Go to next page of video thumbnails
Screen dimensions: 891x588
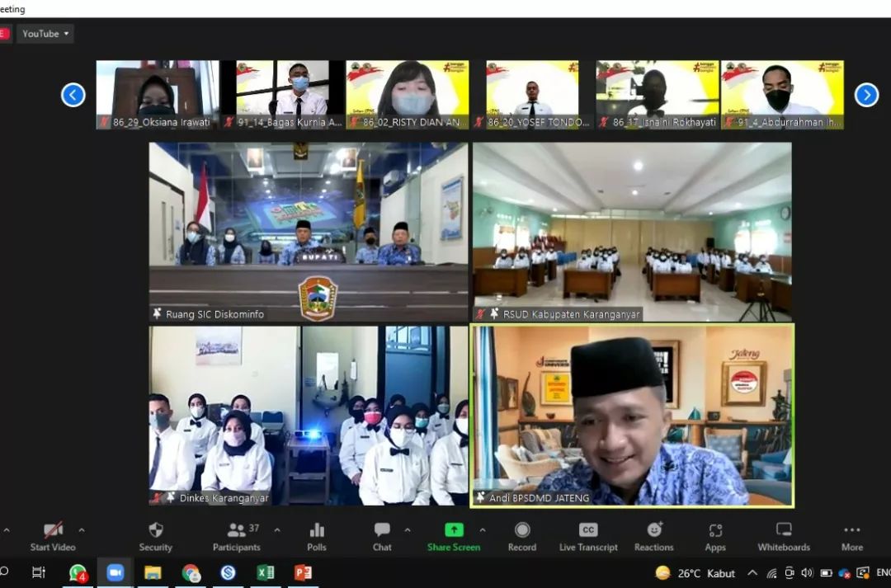click(x=866, y=95)
